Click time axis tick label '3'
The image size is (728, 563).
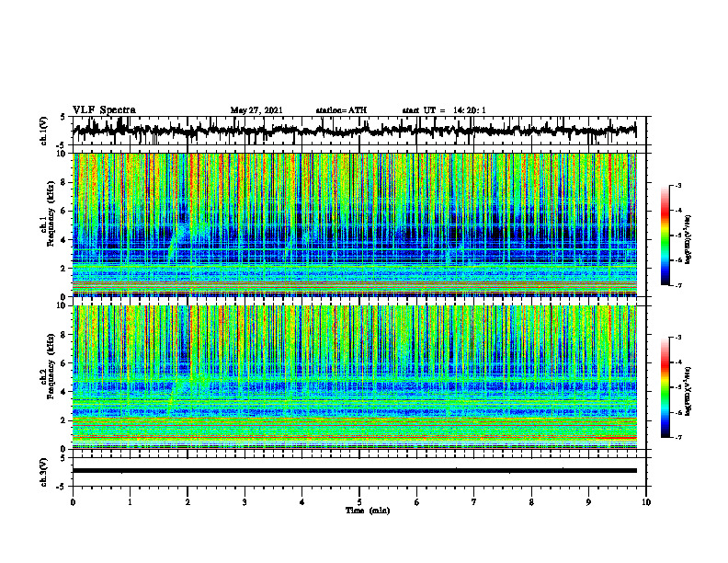[245, 502]
